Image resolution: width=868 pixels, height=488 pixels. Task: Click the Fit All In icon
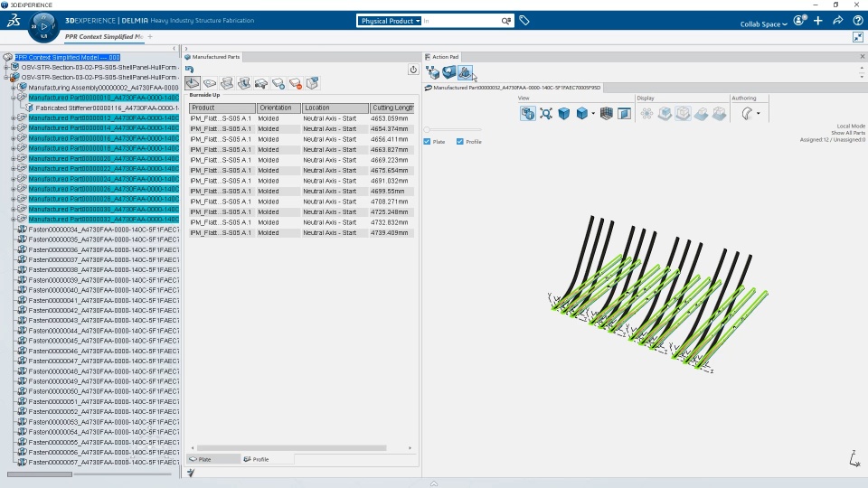(546, 114)
